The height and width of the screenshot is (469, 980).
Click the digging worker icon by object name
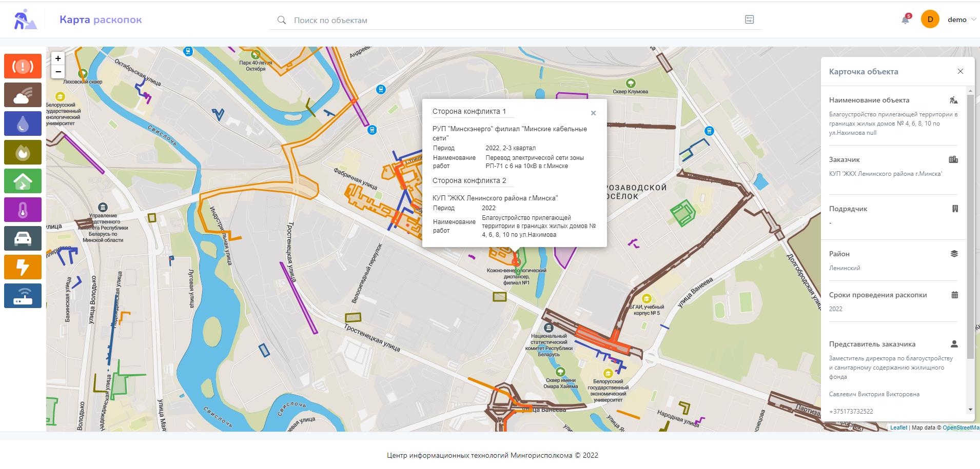click(x=954, y=100)
